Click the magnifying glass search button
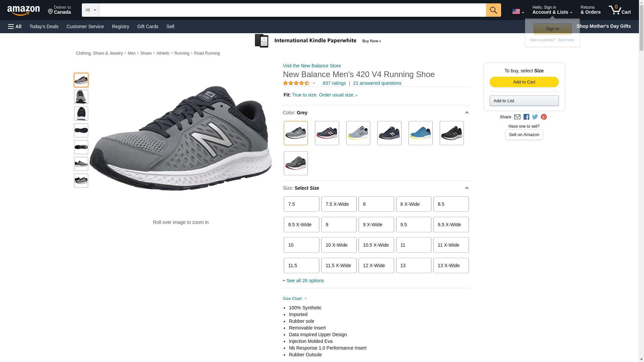This screenshot has width=644, height=362. point(493,10)
